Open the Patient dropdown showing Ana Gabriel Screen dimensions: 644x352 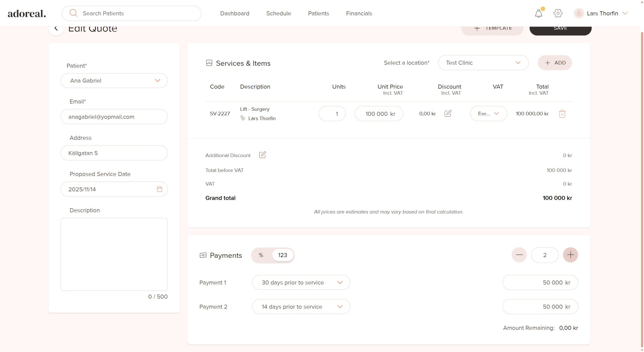[x=114, y=81]
